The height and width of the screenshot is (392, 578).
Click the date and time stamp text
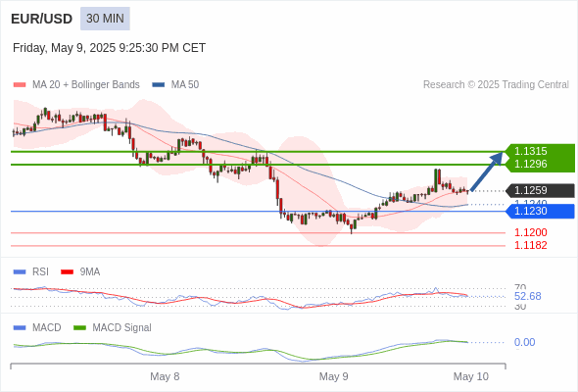point(109,48)
